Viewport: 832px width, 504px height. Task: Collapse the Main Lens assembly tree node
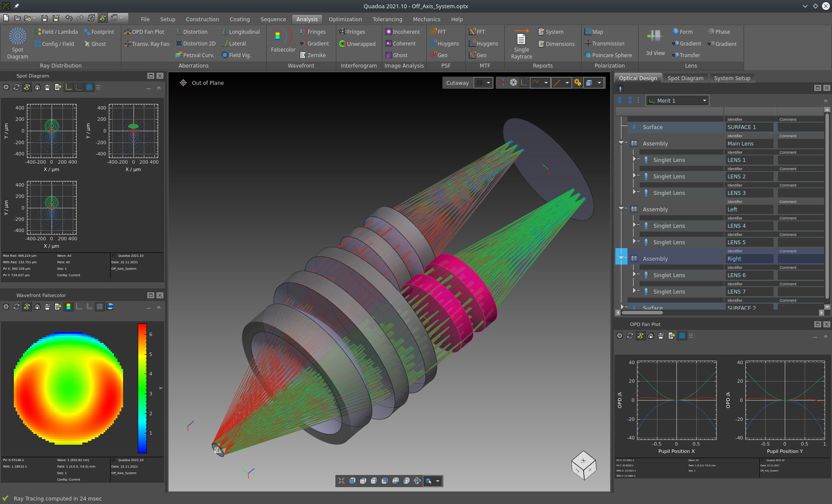pyautogui.click(x=621, y=142)
